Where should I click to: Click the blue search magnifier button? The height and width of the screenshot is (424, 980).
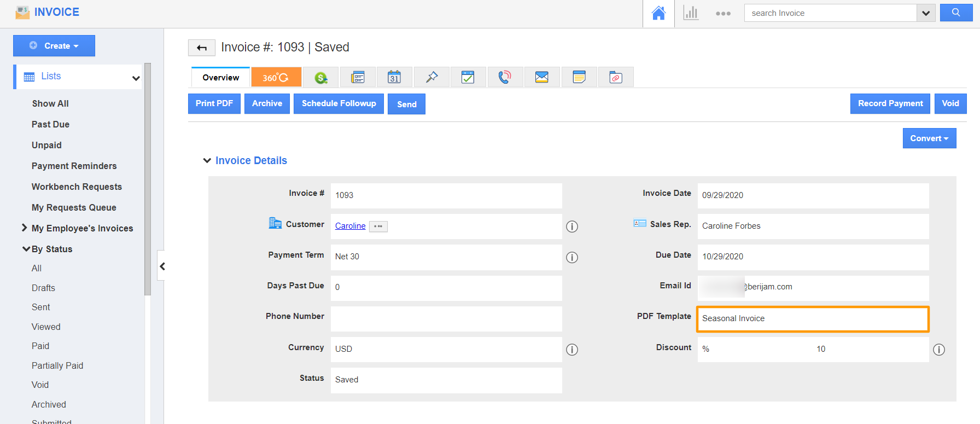pos(955,13)
